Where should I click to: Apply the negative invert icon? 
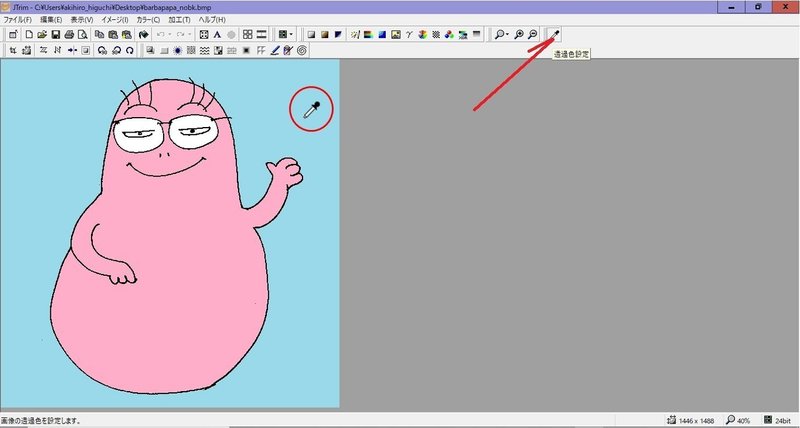338,35
